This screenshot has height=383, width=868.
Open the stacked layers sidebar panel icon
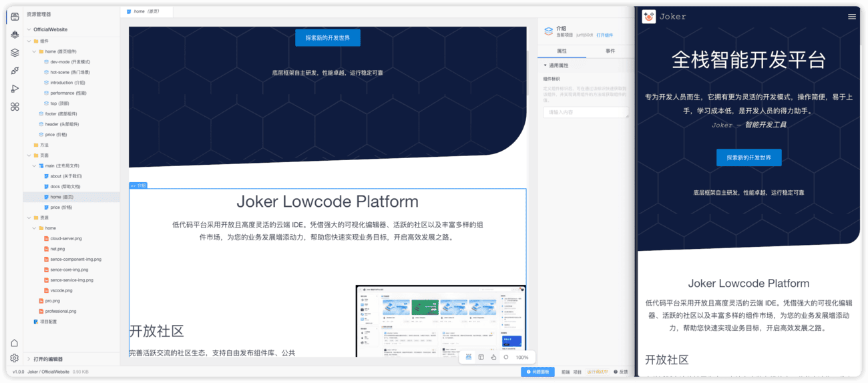pyautogui.click(x=15, y=53)
